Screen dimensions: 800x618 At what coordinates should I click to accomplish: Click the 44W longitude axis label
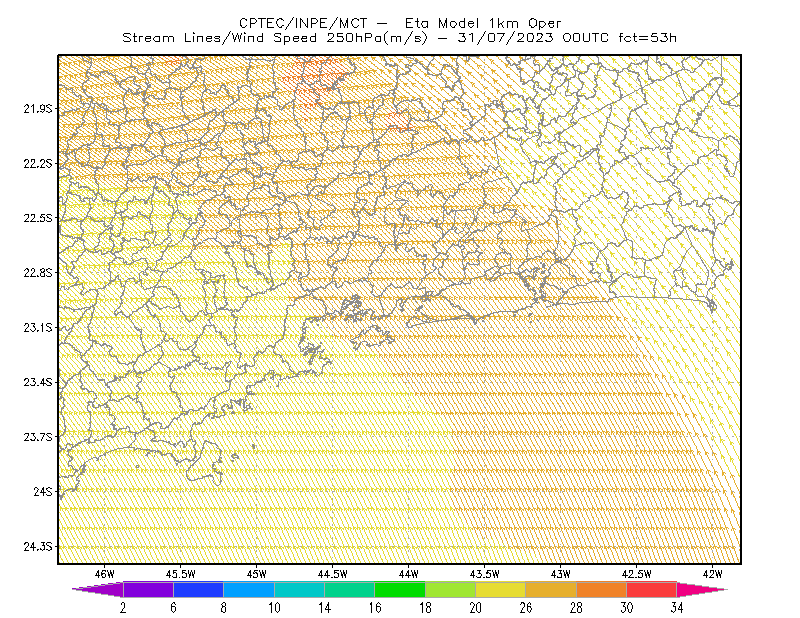click(x=409, y=574)
